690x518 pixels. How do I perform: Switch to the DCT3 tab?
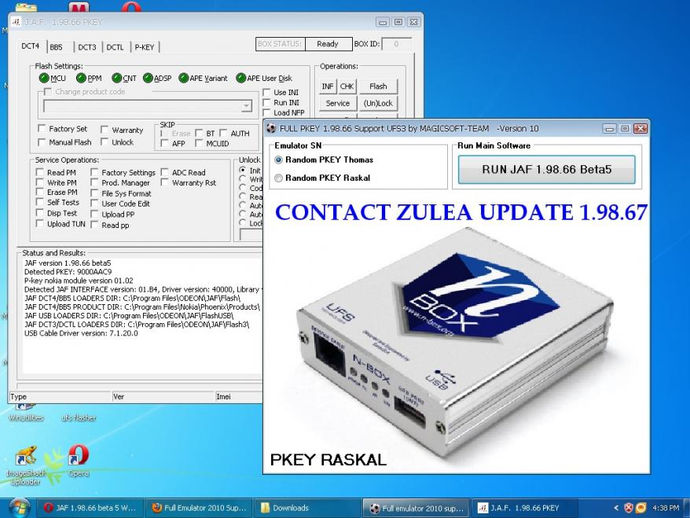(x=87, y=47)
